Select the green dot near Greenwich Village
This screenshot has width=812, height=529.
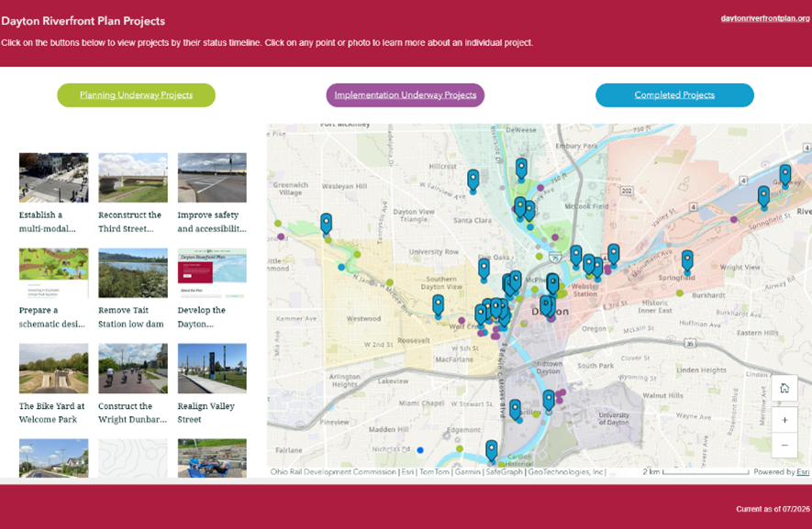click(x=278, y=224)
